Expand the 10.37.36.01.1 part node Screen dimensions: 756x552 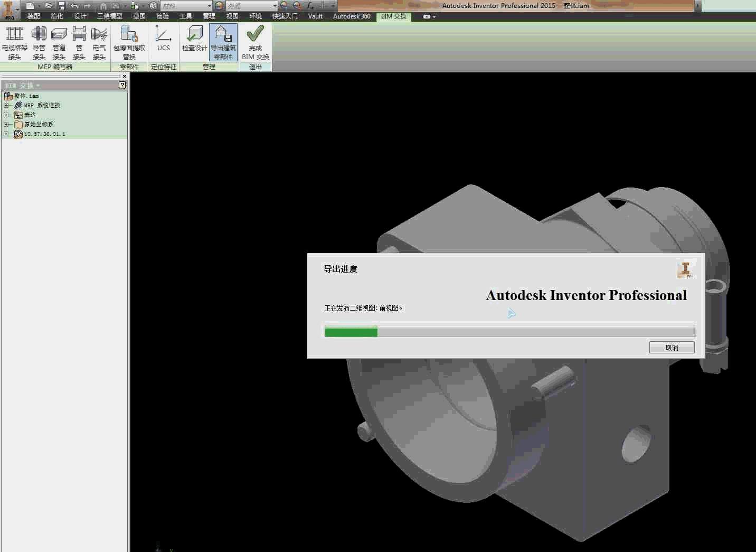6,134
